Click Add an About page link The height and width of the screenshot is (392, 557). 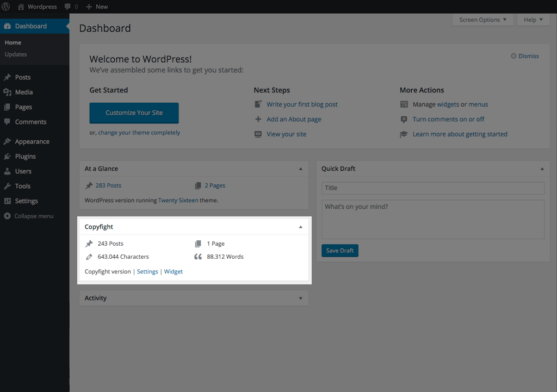294,119
